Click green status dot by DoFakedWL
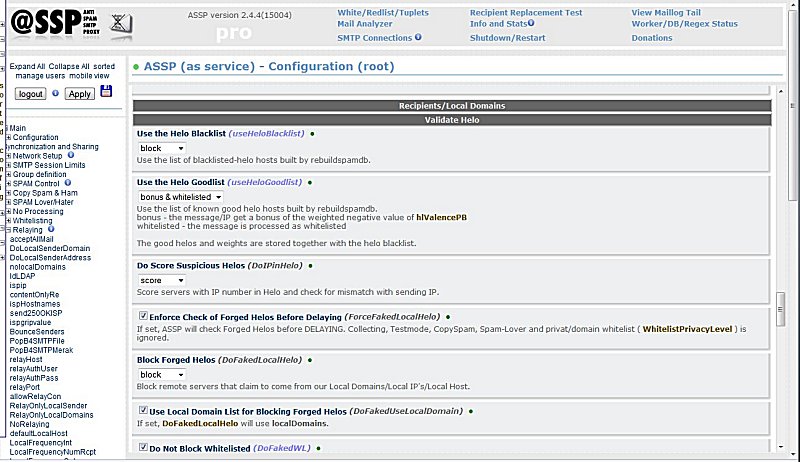 click(x=318, y=449)
